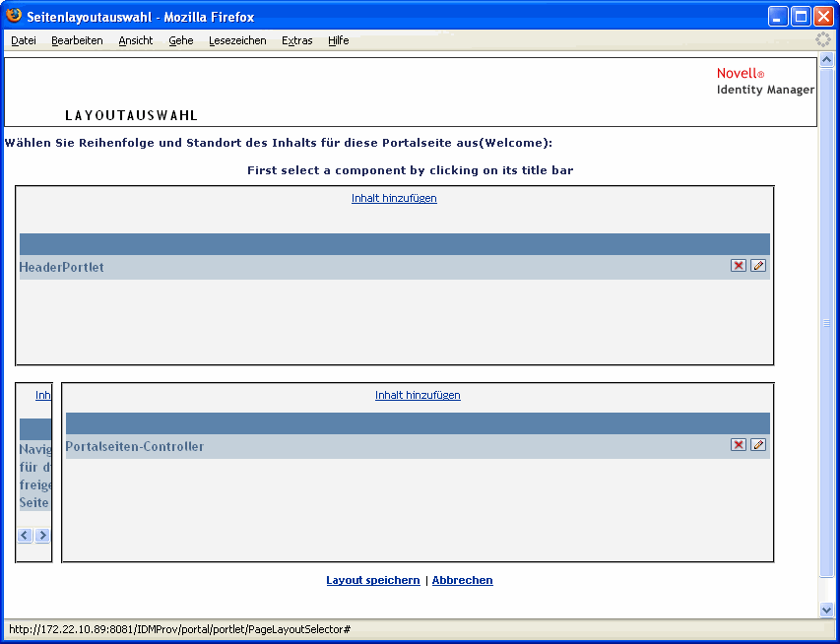Click the vertical scrollbar thumb
This screenshot has width=840, height=644.
pos(826,321)
